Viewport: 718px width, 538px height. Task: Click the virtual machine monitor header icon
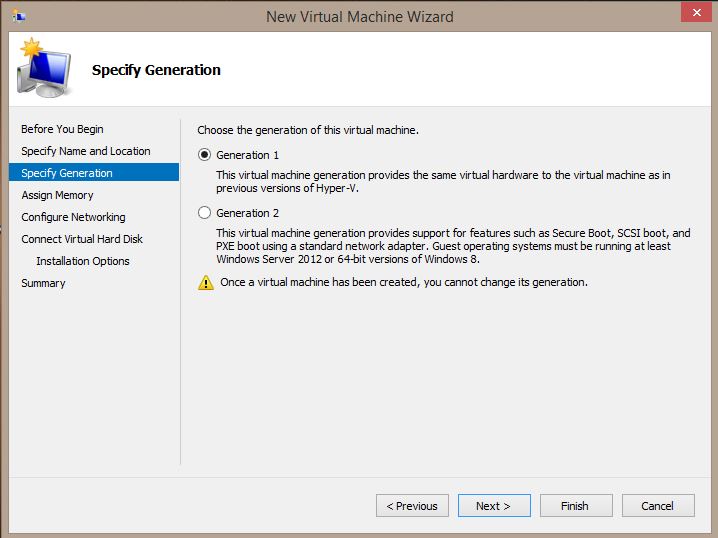[x=44, y=68]
